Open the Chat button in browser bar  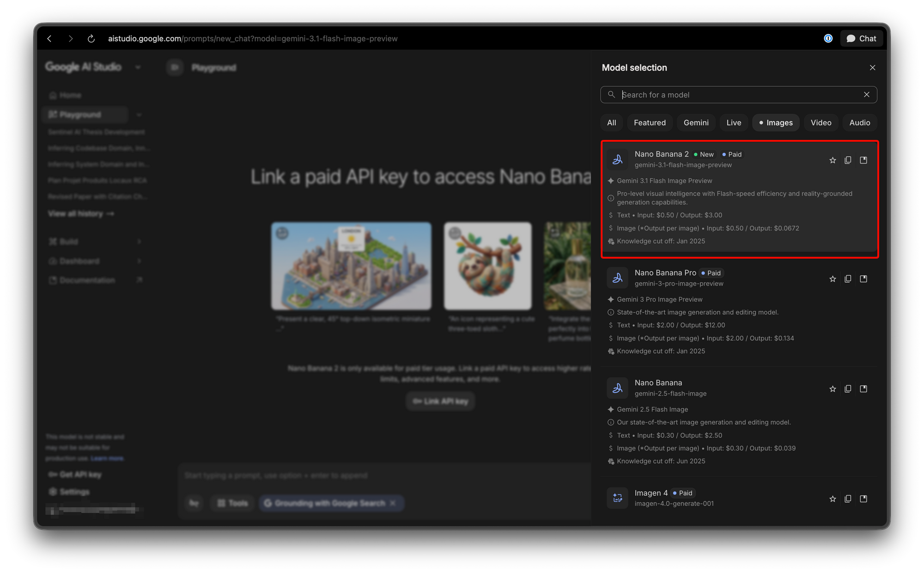click(861, 39)
